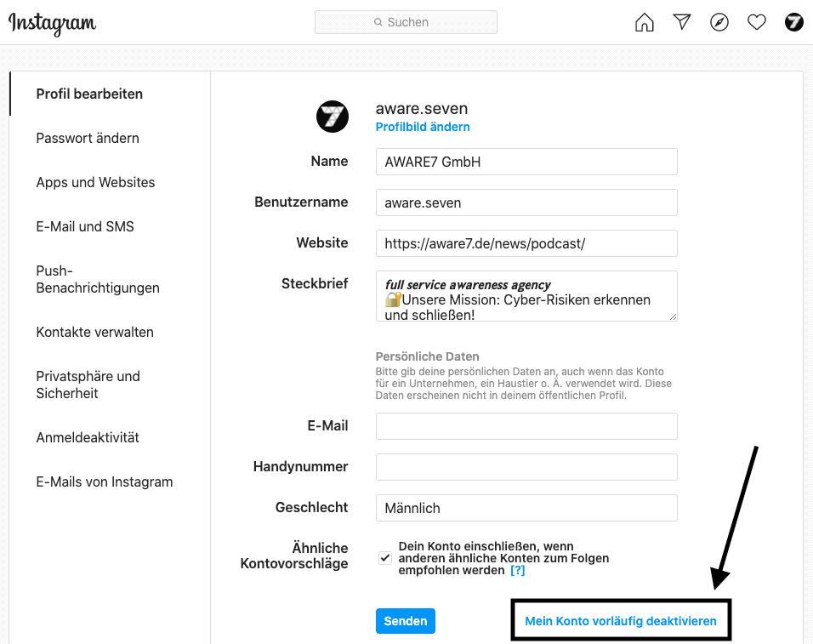Open the [?] help link

tap(518, 571)
